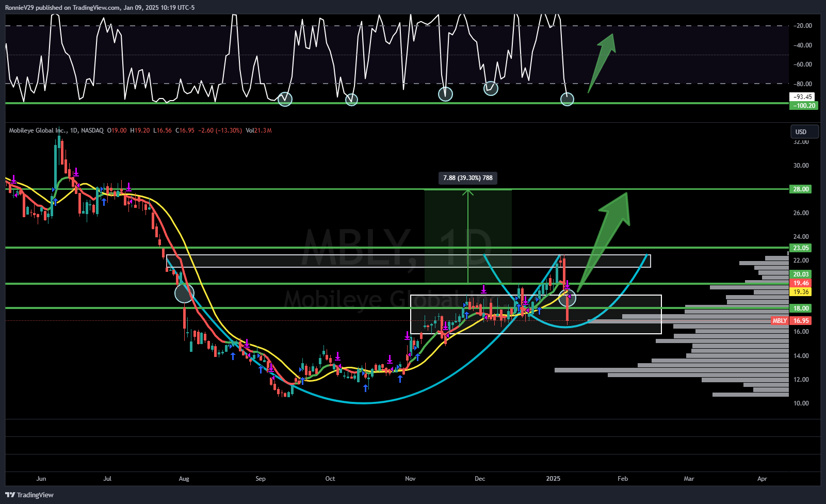Click the low value L16.56

pos(163,131)
